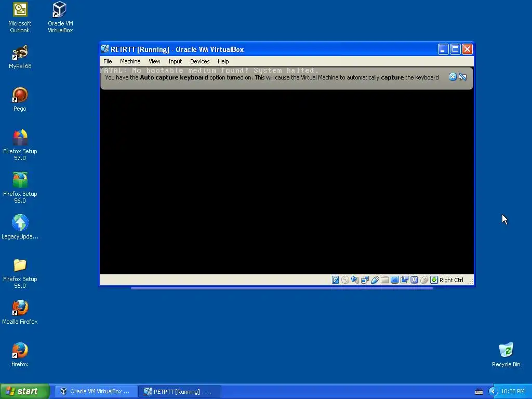
Task: Select the Microsoft Outlook desktop icon
Action: pos(20,18)
